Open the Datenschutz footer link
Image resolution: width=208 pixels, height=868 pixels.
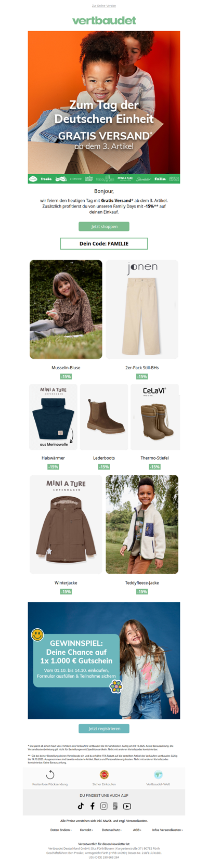(112, 830)
